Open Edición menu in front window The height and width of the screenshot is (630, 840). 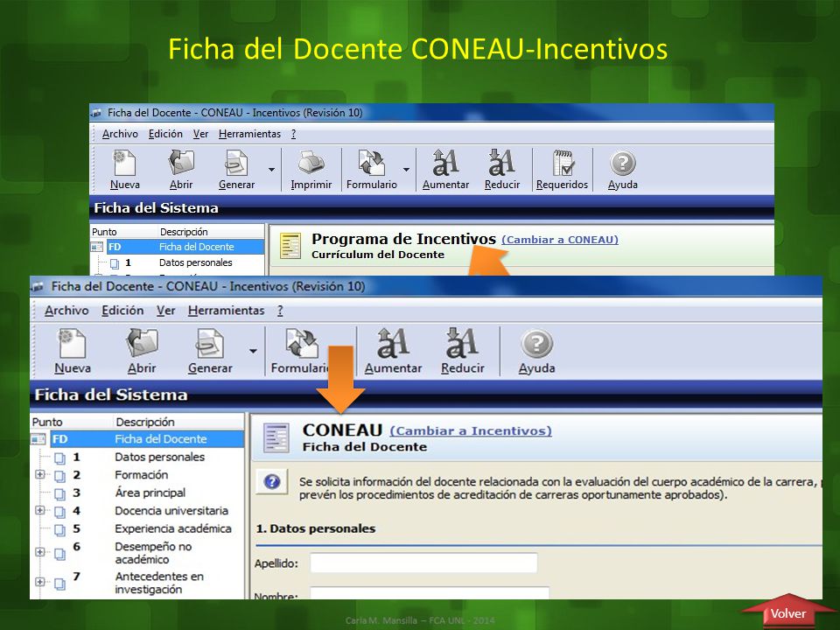122,311
